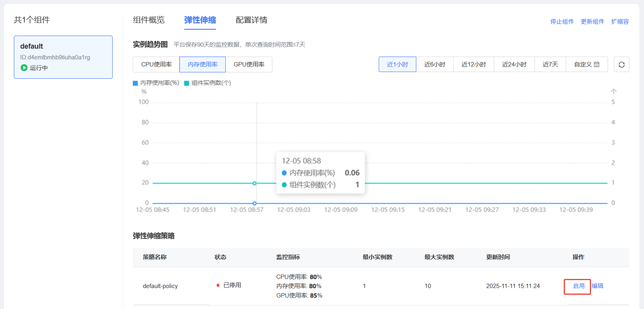The image size is (644, 309).
Task: Set the time range to 近6小时
Action: [434, 64]
